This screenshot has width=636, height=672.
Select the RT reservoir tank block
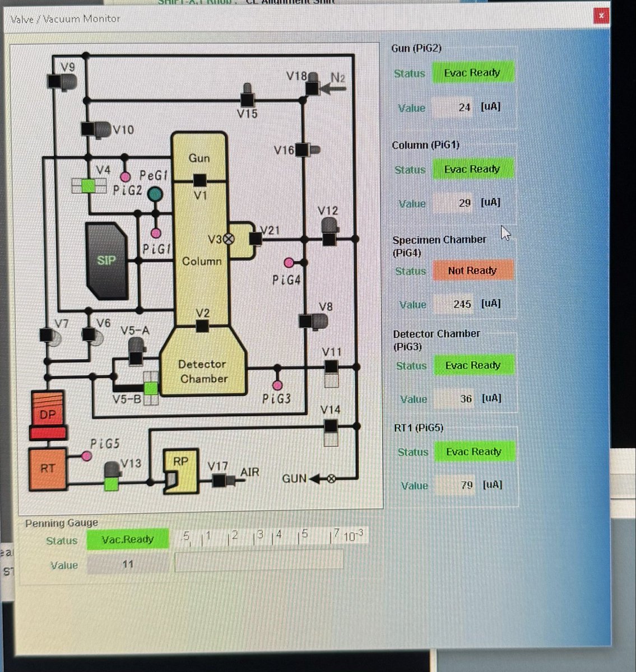48,469
